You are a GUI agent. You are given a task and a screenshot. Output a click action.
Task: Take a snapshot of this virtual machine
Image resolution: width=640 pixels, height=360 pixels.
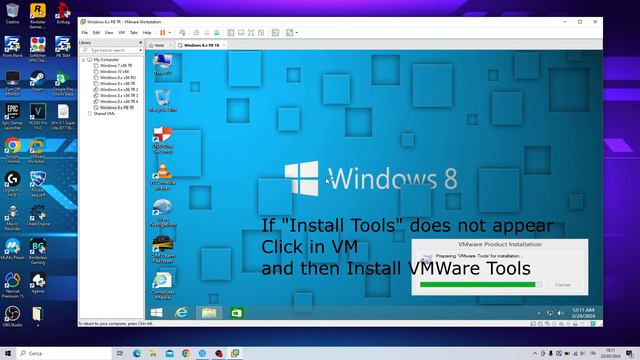click(196, 33)
